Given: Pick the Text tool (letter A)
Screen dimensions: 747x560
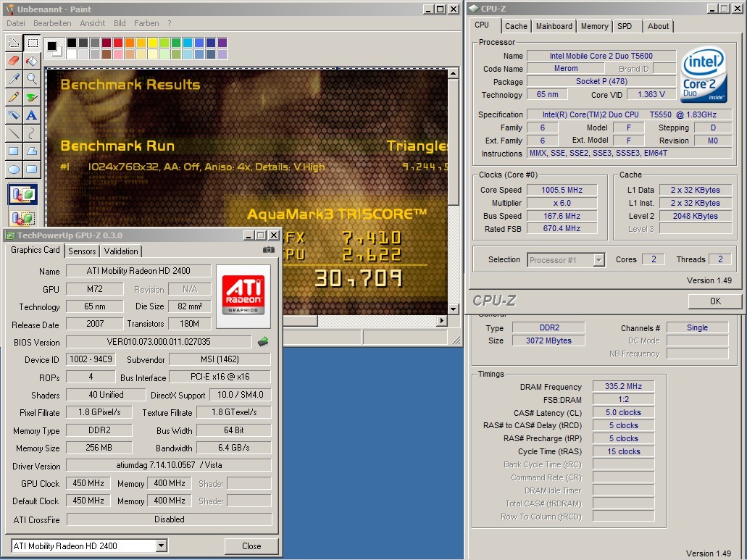Looking at the screenshot, I should tap(32, 115).
